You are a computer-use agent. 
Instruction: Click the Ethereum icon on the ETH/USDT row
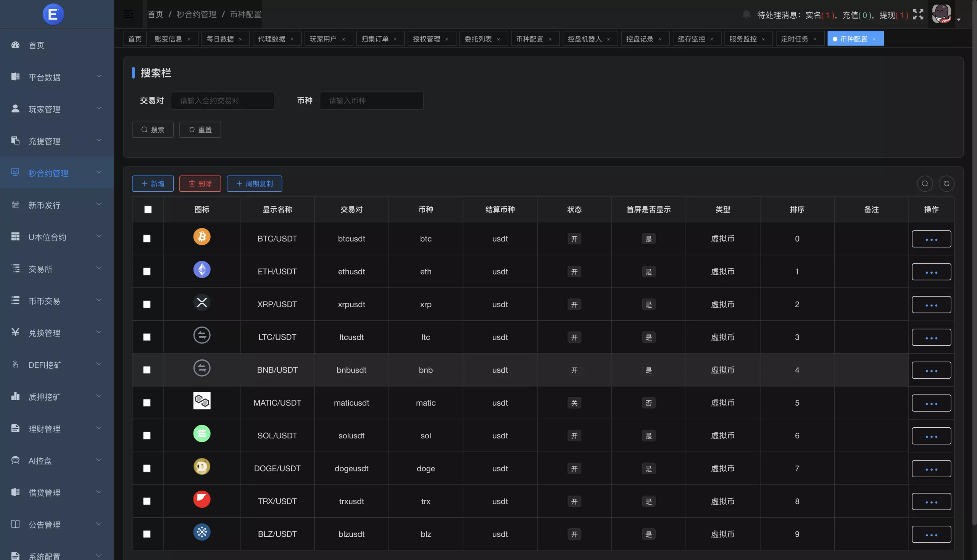coord(202,269)
